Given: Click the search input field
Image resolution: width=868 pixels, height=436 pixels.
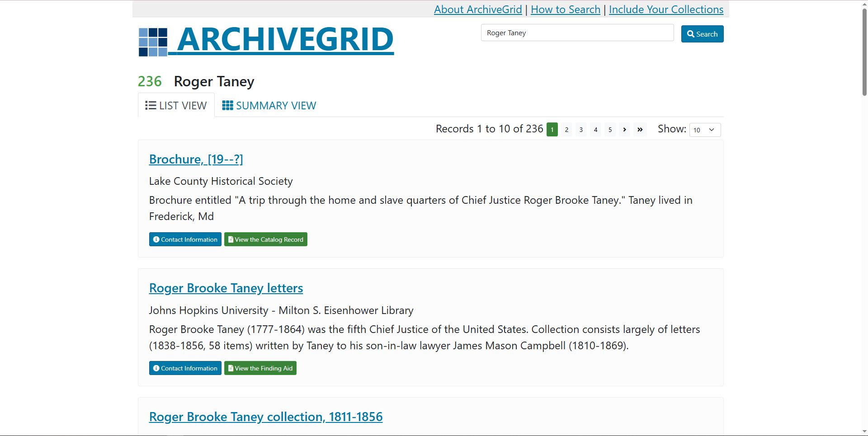Looking at the screenshot, I should pos(577,33).
